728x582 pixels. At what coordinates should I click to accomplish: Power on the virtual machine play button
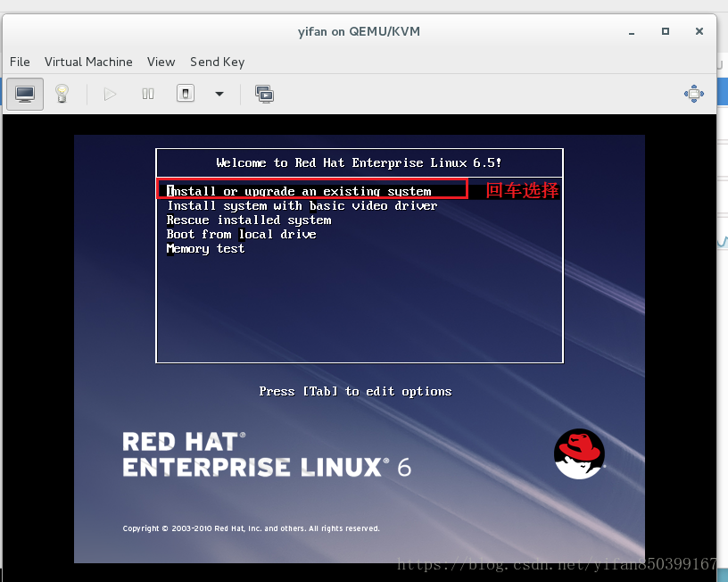[110, 95]
